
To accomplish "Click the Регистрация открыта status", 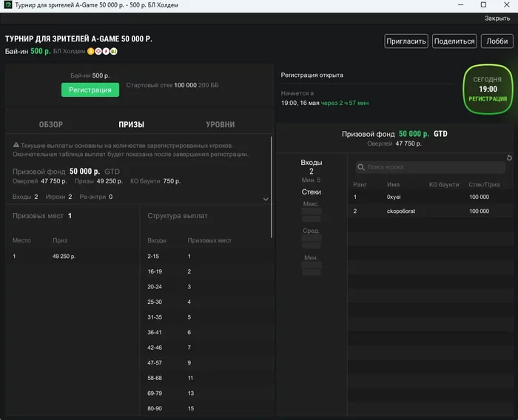I will [312, 75].
